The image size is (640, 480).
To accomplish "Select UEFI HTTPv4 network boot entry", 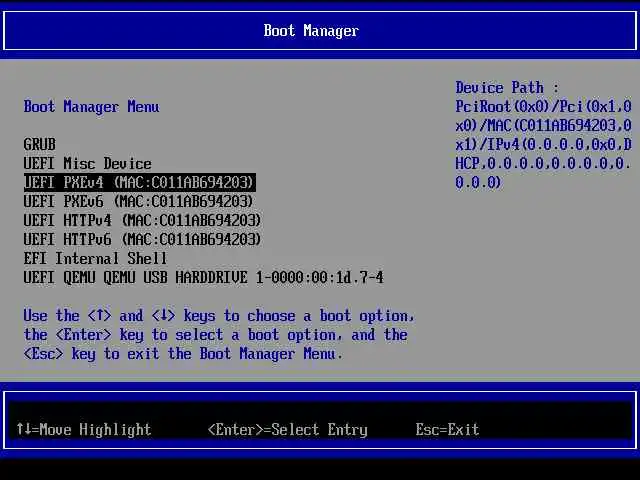I will 142,220.
